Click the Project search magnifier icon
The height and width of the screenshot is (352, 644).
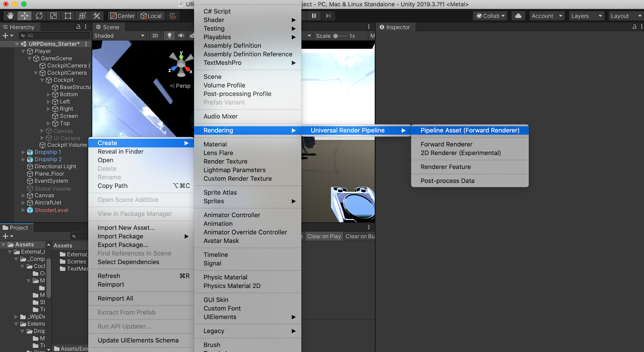74,236
